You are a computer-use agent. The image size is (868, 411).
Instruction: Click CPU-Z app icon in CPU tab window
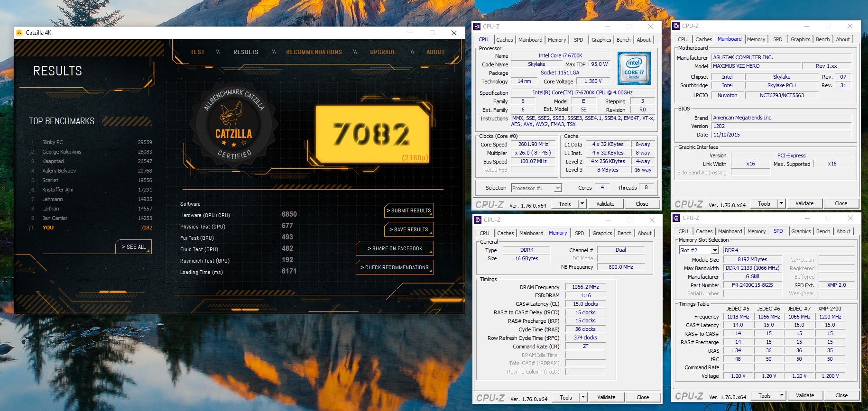click(477, 27)
